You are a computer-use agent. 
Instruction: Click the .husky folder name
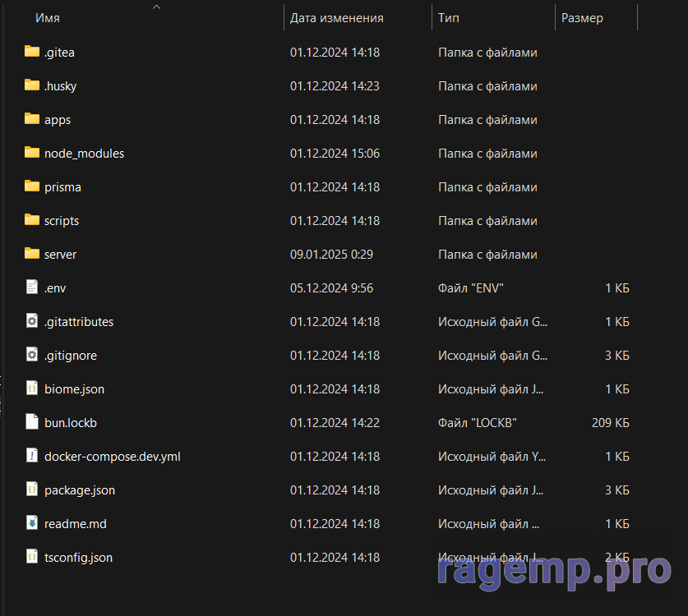coord(60,86)
